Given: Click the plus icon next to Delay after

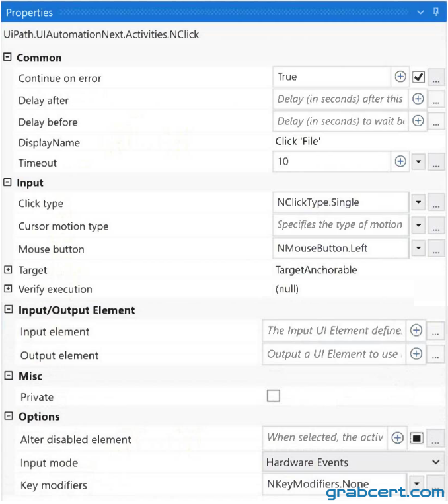Looking at the screenshot, I should (x=418, y=99).
